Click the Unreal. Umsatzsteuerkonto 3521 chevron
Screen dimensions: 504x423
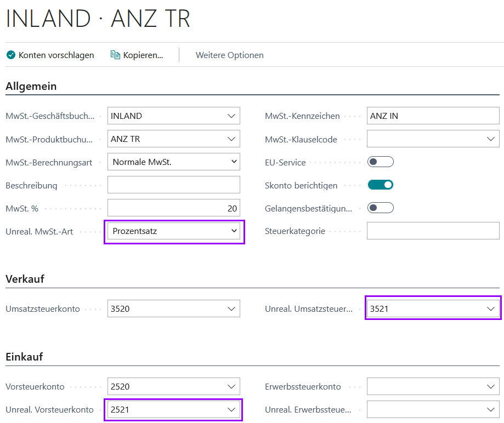coord(490,308)
